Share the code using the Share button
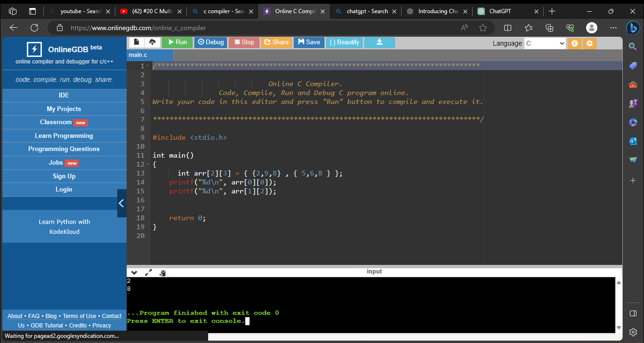Image resolution: width=644 pixels, height=343 pixels. (x=276, y=42)
